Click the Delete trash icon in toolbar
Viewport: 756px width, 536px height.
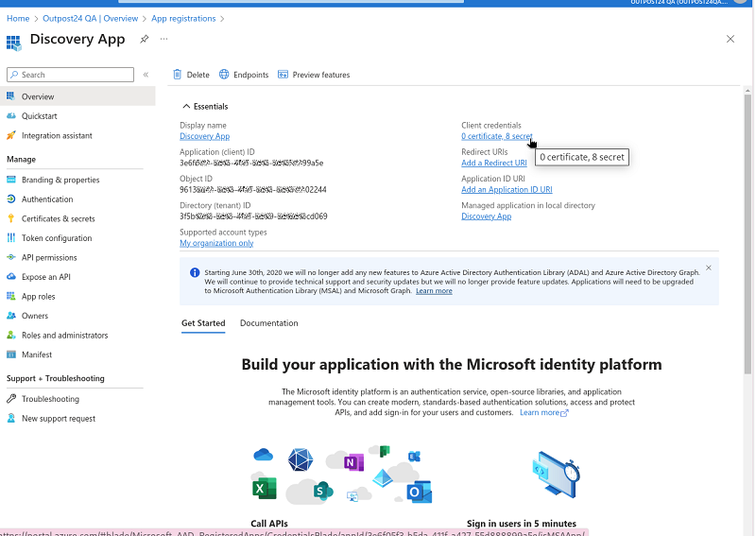click(178, 75)
